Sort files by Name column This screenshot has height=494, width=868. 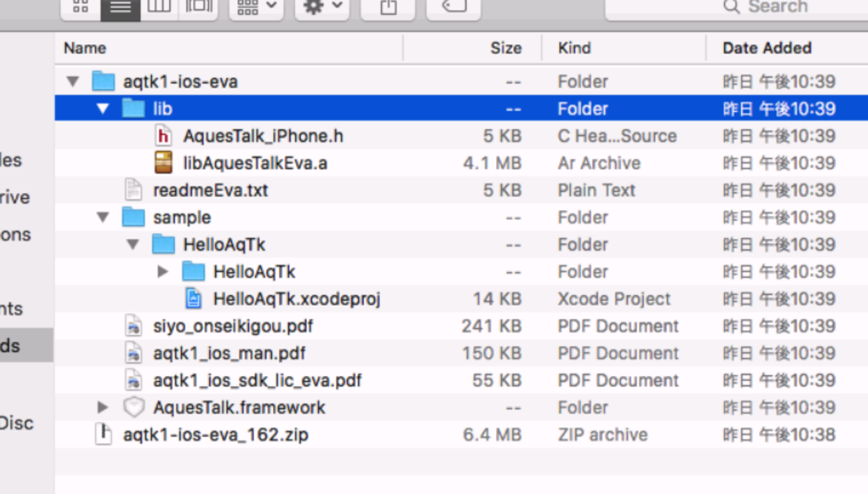tap(85, 48)
